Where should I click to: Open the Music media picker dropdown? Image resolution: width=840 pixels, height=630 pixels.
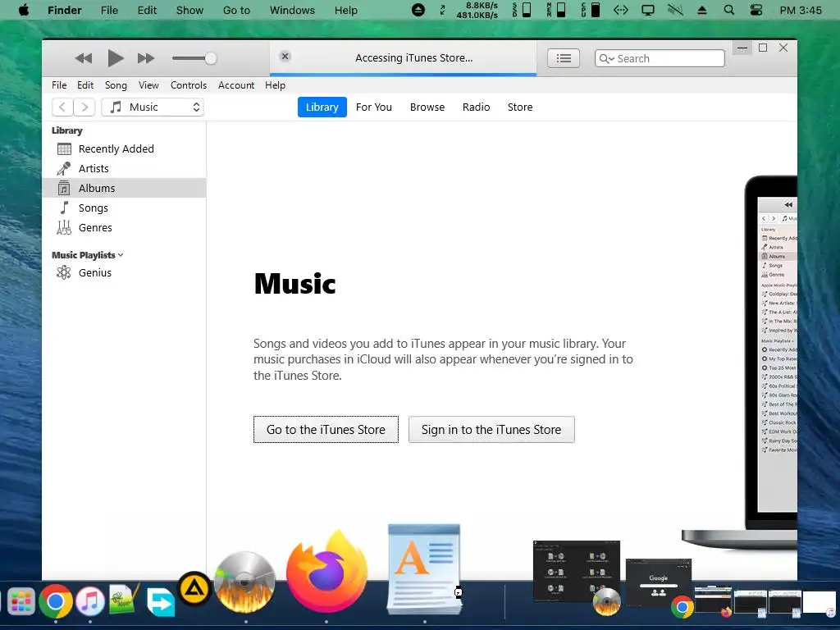153,107
